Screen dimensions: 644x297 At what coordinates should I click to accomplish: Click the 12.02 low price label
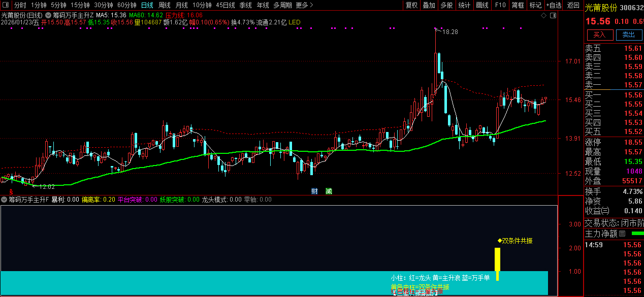click(47, 186)
